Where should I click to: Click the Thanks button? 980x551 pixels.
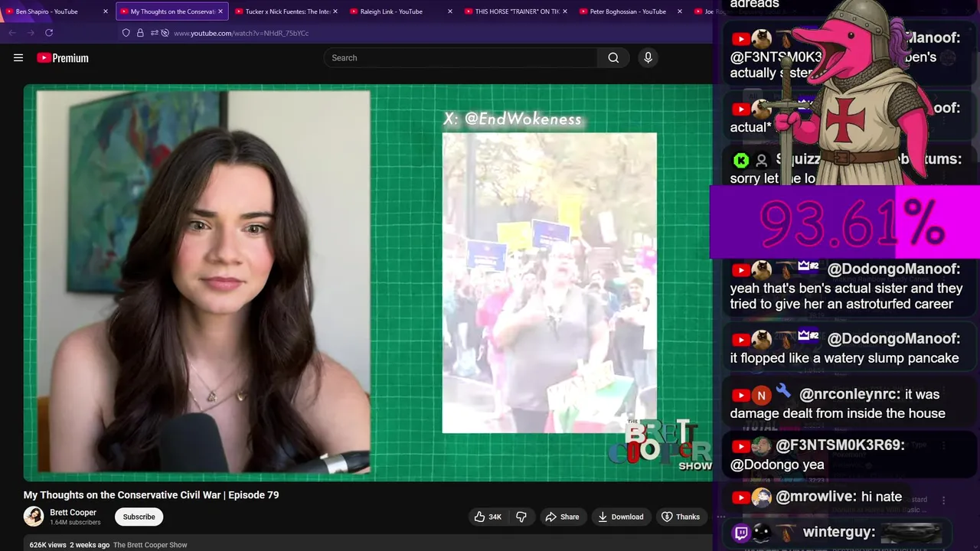click(x=681, y=517)
